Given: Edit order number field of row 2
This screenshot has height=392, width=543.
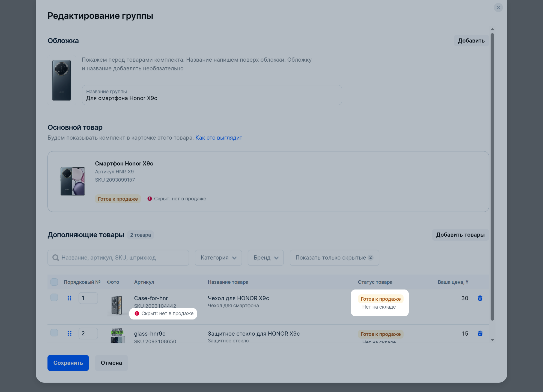Looking at the screenshot, I should click(88, 333).
